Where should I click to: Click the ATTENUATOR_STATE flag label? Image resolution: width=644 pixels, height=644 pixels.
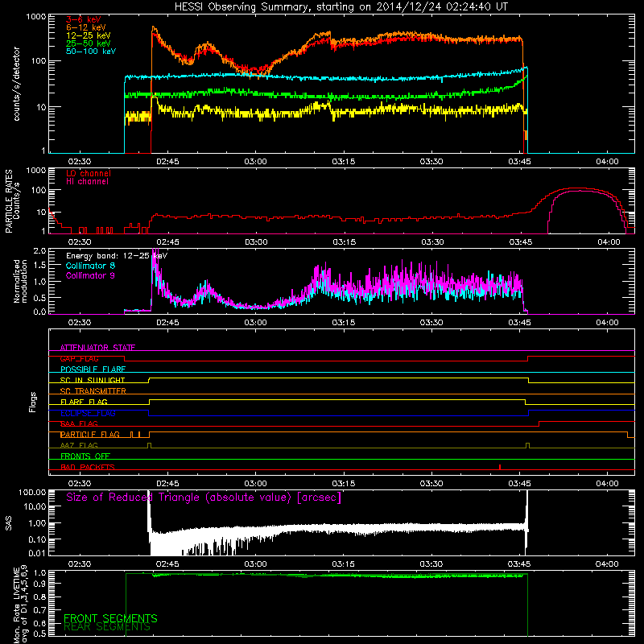coord(97,348)
